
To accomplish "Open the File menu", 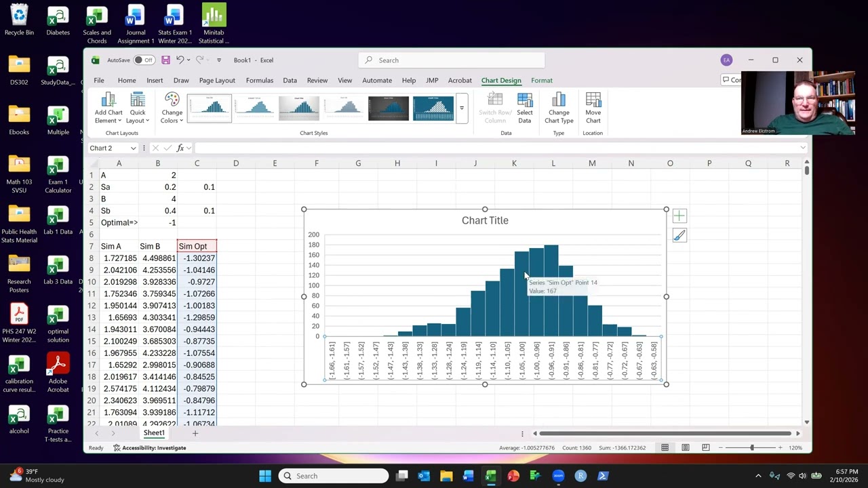I will point(99,80).
